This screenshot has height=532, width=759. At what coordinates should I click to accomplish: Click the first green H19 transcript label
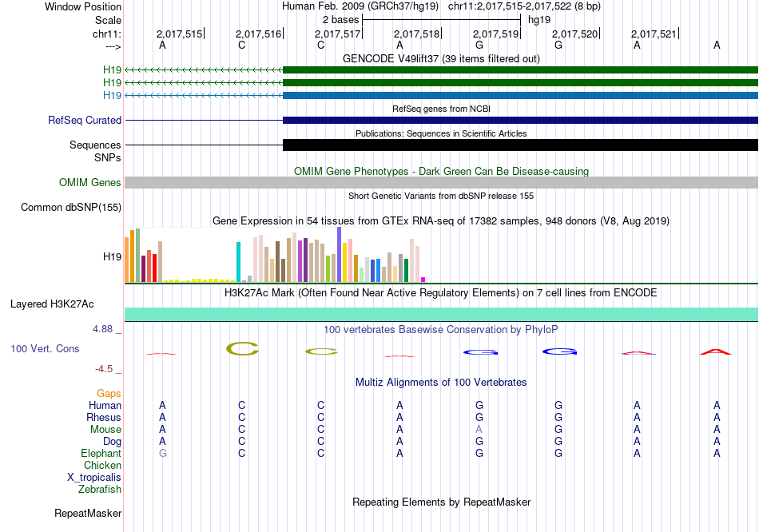point(112,69)
